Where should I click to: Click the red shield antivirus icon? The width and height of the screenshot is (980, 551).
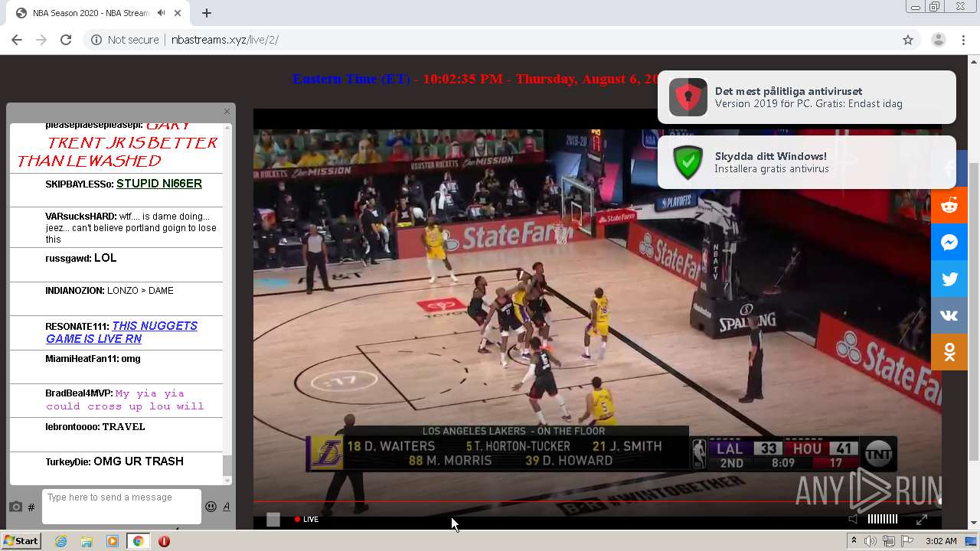point(688,97)
